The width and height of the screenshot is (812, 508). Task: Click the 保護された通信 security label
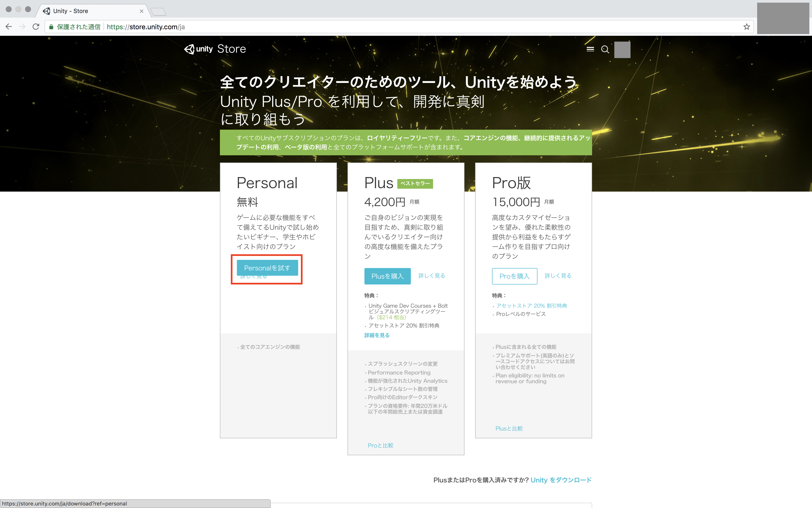pos(79,27)
